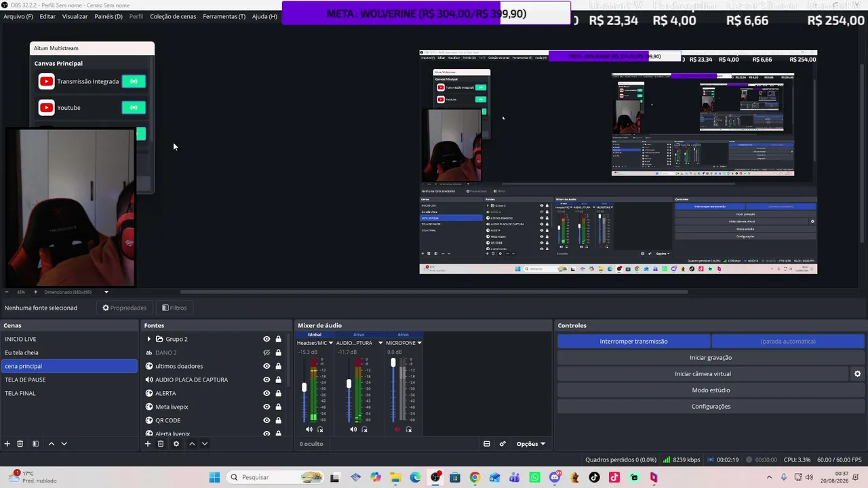Open AUDIO...PTURA channel dropdown arrow

(x=380, y=343)
